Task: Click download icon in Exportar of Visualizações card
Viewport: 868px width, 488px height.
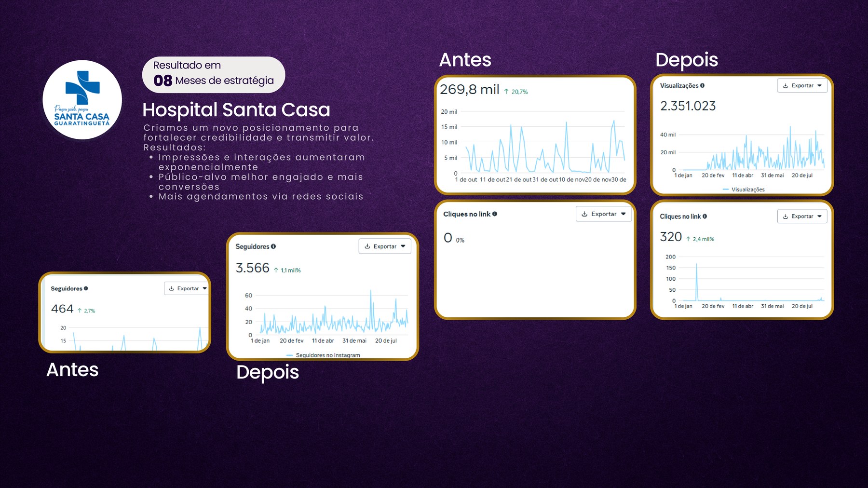Action: (x=786, y=86)
